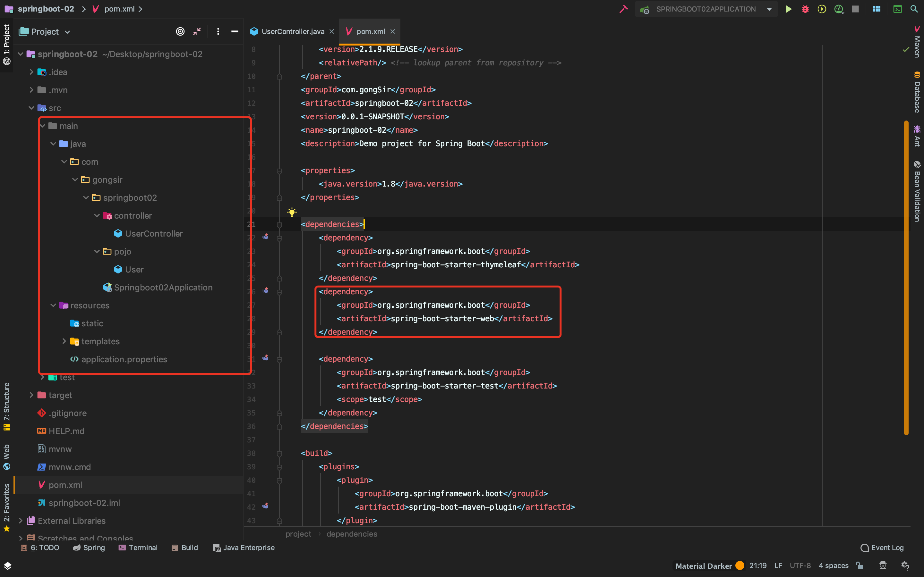
Task: Click the Stop process square icon
Action: pos(855,9)
